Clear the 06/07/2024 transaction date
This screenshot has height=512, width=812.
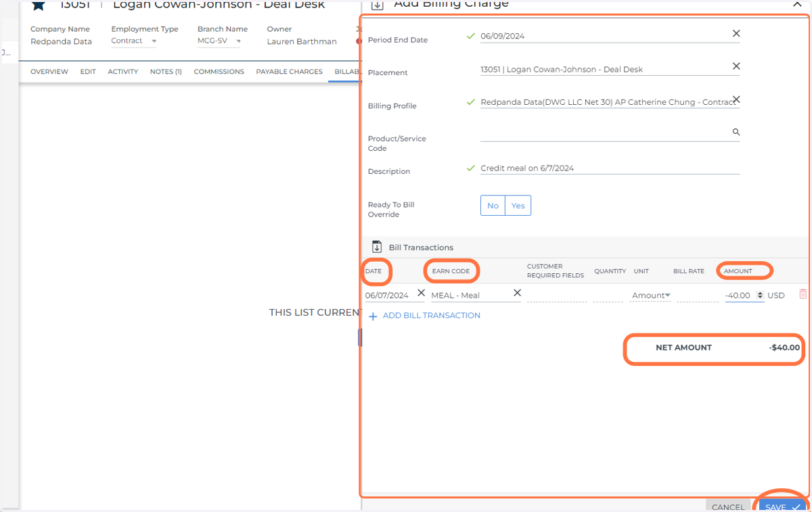(x=421, y=293)
